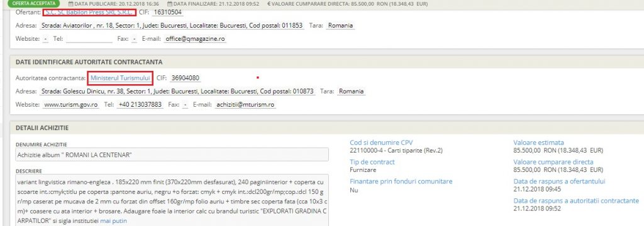
Task: Click the DENUMIRE ACHIZITIE field with album title
Action: (172, 154)
